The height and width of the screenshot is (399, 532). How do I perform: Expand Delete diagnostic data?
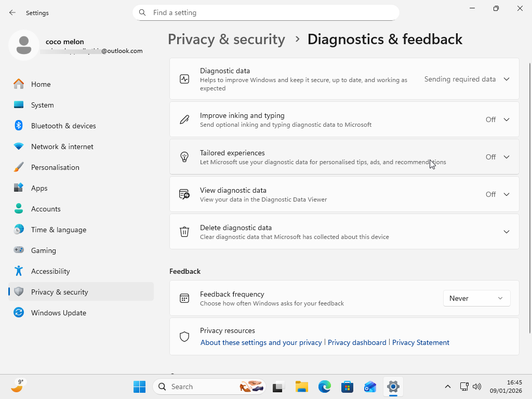506,232
